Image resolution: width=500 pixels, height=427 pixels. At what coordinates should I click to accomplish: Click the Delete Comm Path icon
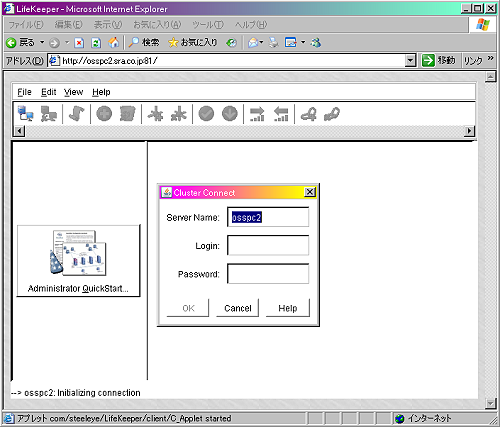pos(179,114)
